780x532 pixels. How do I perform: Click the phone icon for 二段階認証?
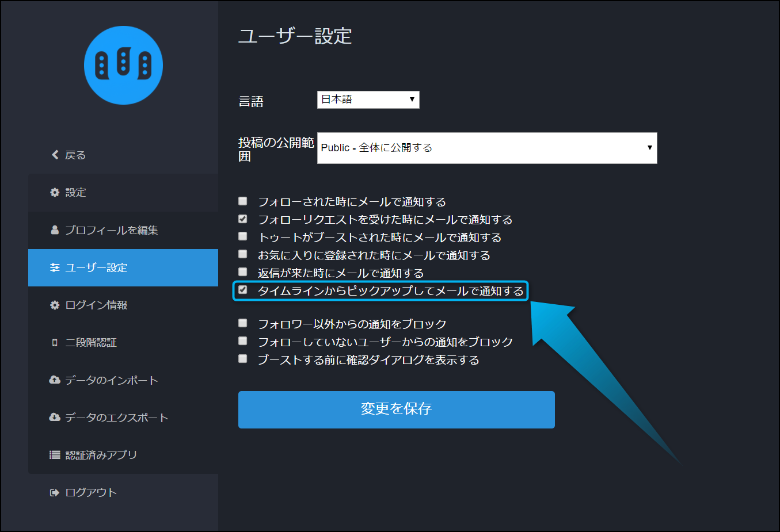[55, 343]
